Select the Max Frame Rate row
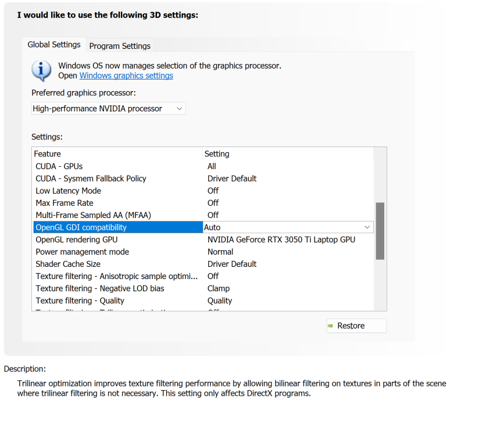Screen dimensions: 504x436 [65, 203]
